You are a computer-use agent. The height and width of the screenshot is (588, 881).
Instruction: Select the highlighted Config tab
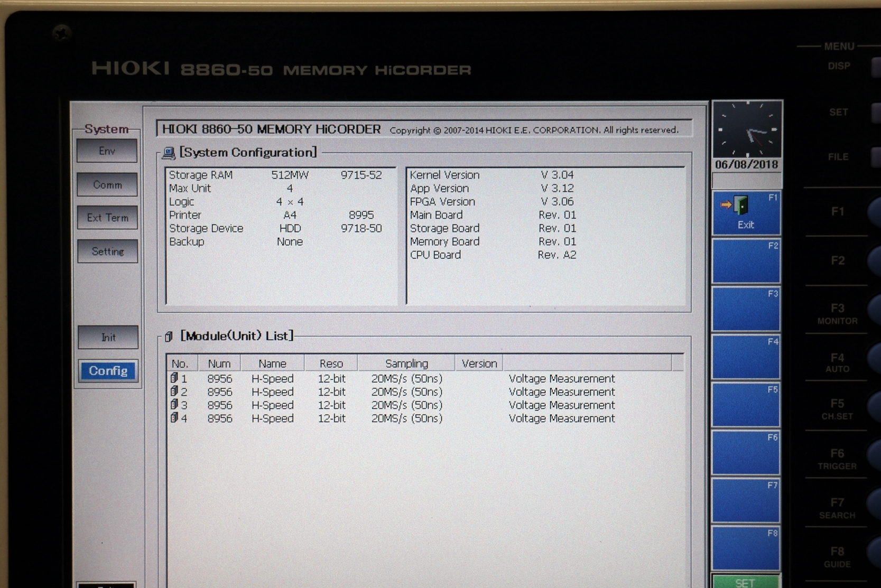tap(108, 371)
